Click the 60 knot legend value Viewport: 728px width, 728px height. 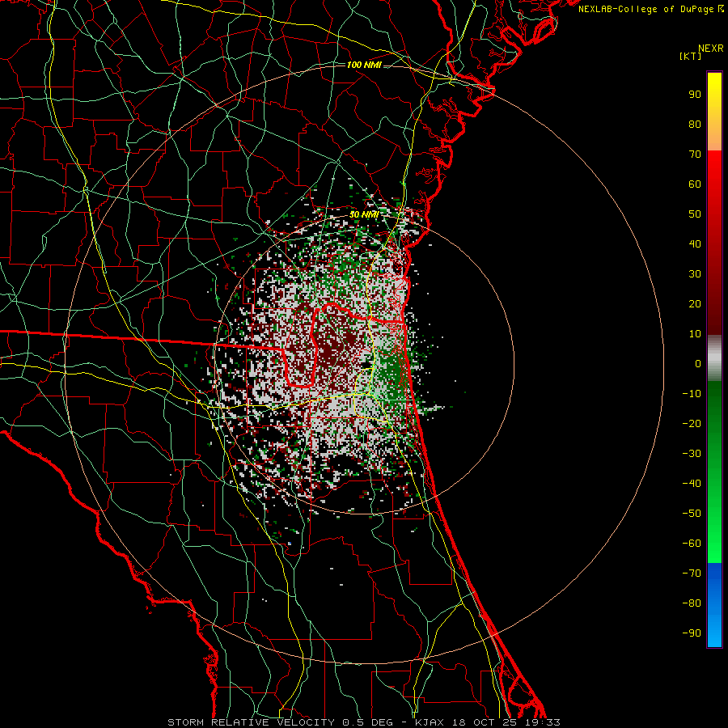695,184
